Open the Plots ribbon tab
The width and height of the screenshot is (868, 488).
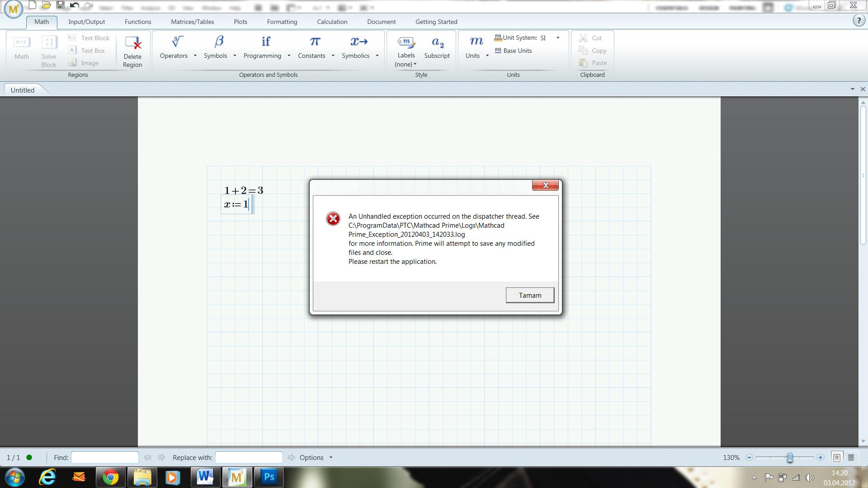[x=241, y=22]
